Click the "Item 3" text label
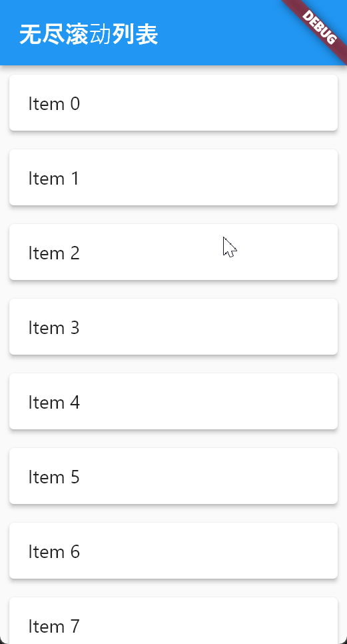The height and width of the screenshot is (644, 347). pos(54,328)
